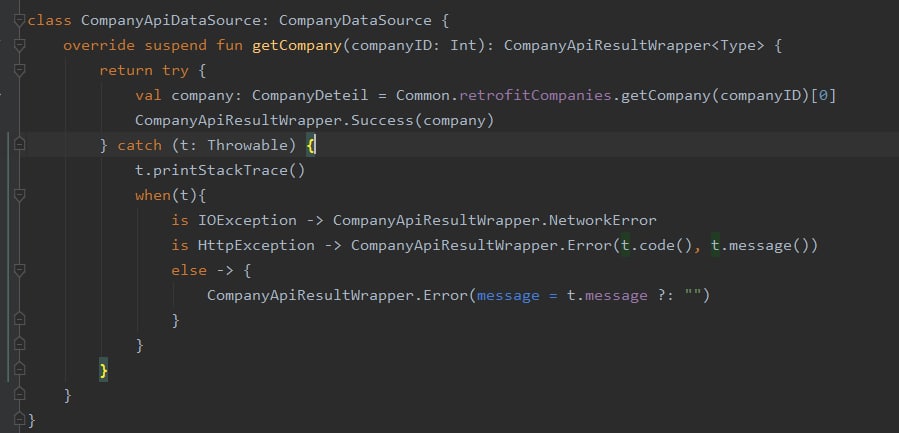Collapse the return try block fold marker
899x433 pixels.
19,70
